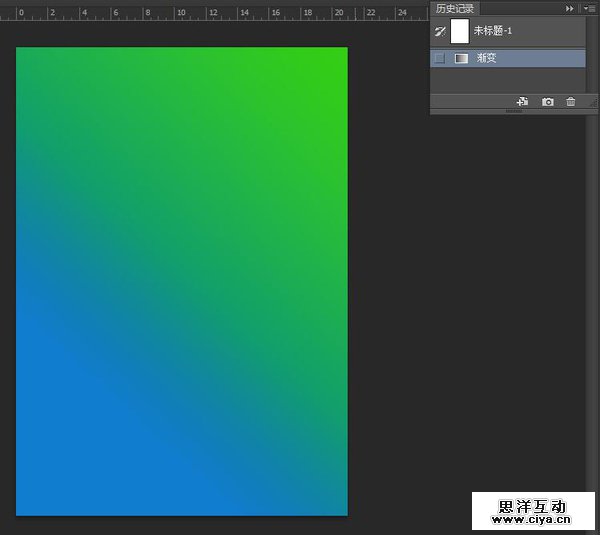Select the 未标题-1 snapshot thumbnail
Image resolution: width=600 pixels, height=535 pixels.
pyautogui.click(x=460, y=31)
